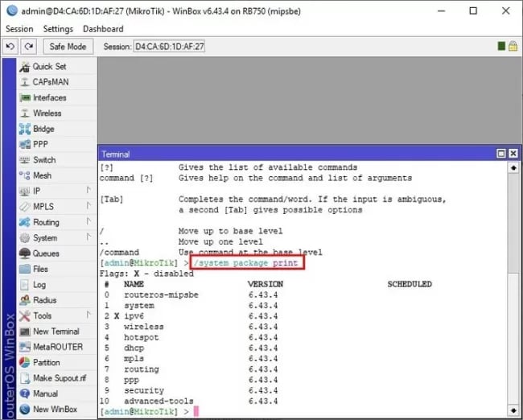Open the Session menu
The height and width of the screenshot is (420, 523).
coord(19,29)
